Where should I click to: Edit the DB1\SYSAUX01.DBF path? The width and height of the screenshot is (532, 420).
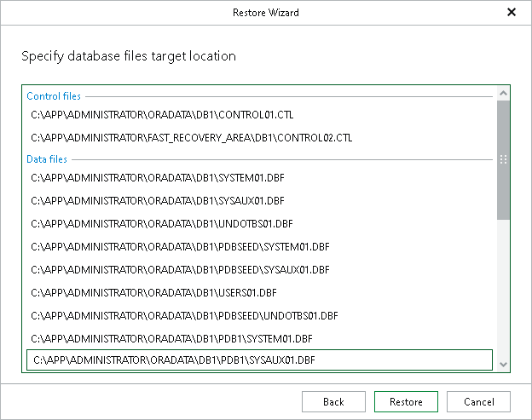tap(158, 201)
